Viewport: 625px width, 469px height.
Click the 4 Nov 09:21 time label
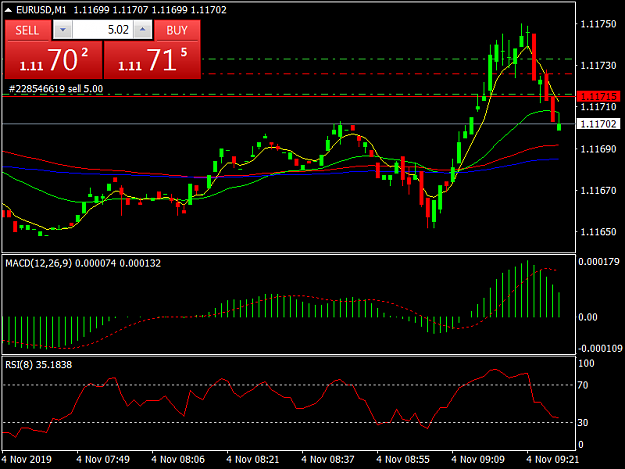tap(553, 459)
